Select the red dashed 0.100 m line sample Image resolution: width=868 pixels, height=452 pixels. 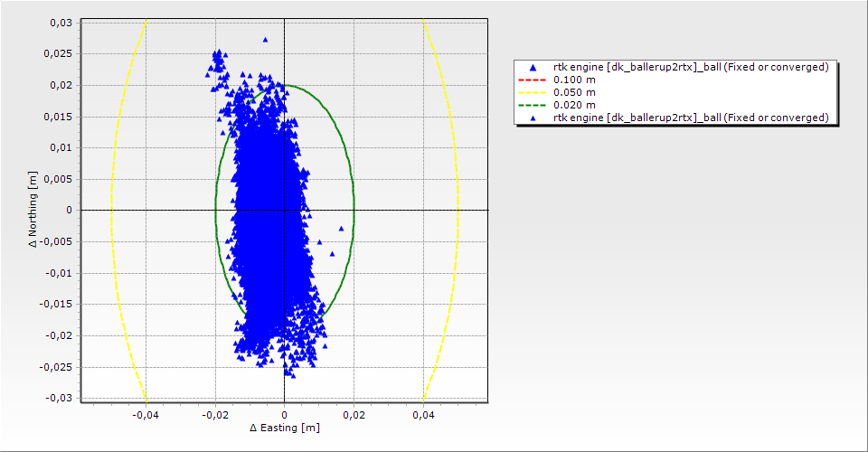(532, 80)
